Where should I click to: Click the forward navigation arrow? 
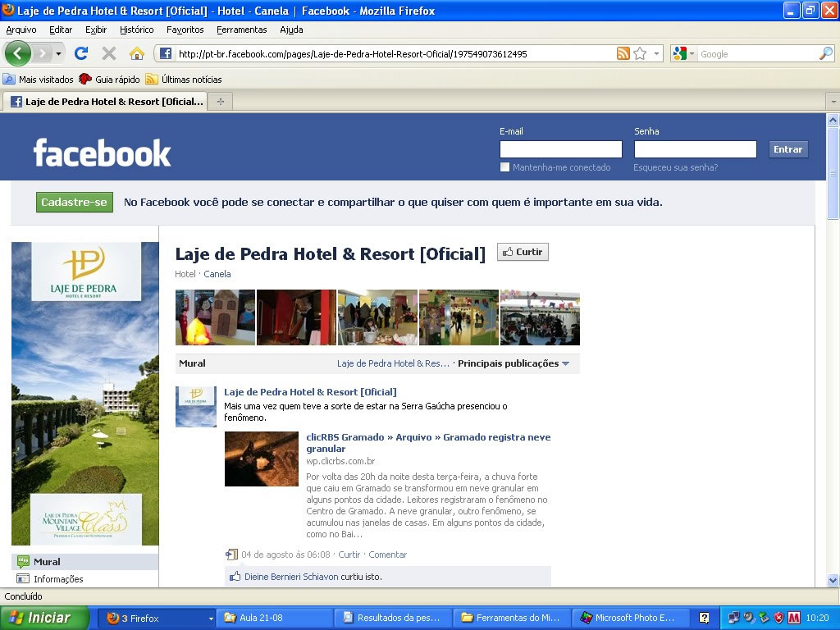tap(43, 53)
